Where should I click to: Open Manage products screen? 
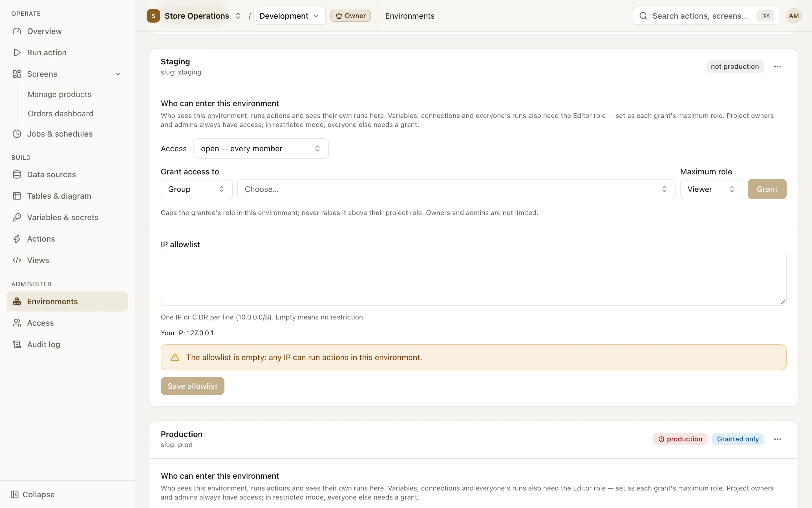tap(59, 95)
